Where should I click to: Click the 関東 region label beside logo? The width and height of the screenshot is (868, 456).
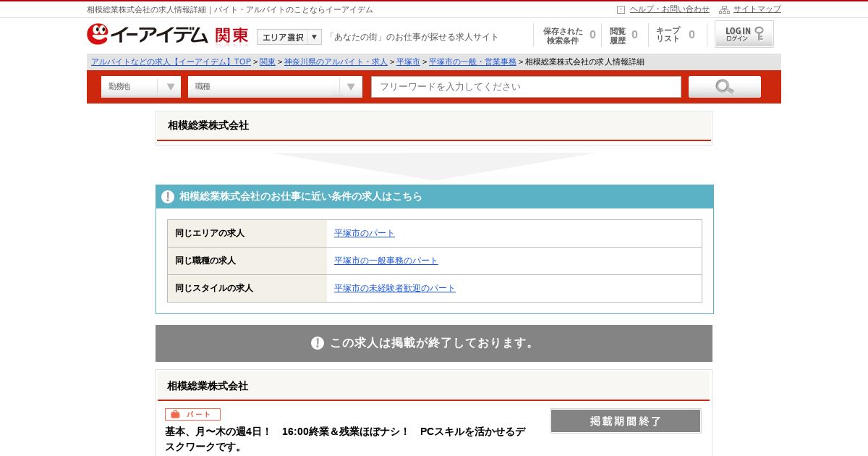pos(231,35)
